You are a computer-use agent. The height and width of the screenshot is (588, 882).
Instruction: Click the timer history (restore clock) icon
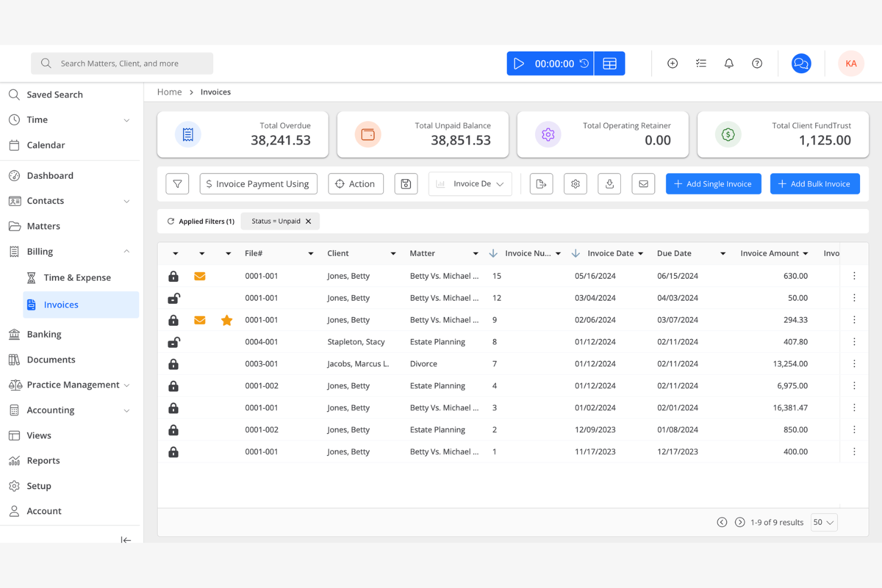583,63
